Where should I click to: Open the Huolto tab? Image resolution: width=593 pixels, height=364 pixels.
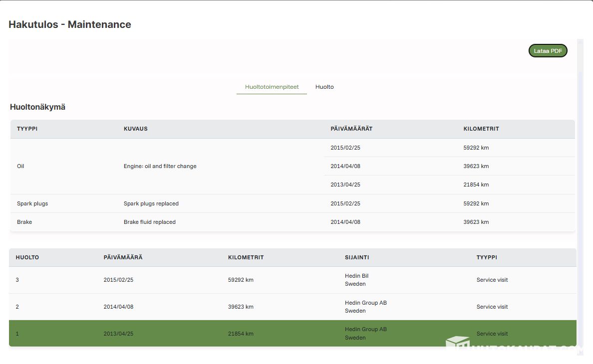pos(324,87)
